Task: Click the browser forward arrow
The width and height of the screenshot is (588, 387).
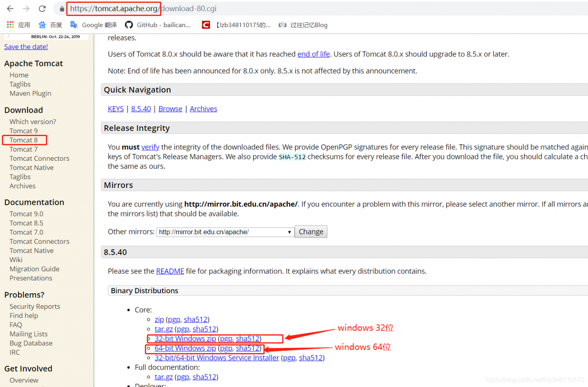Action: point(26,9)
